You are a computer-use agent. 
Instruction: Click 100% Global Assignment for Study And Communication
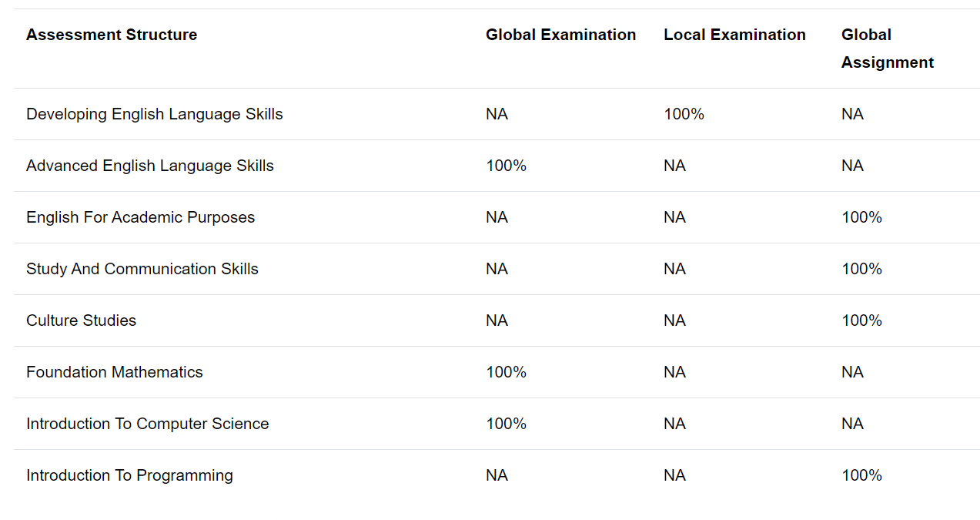tap(861, 269)
